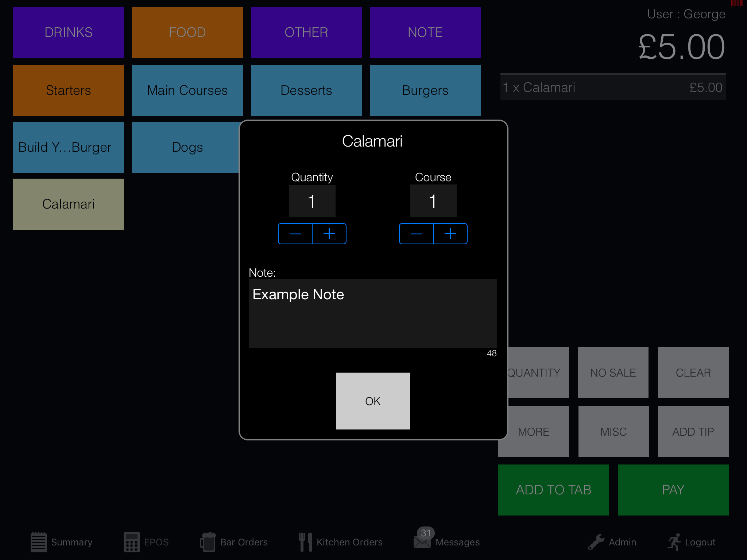Open the Bar Orders beer mug icon

click(208, 542)
